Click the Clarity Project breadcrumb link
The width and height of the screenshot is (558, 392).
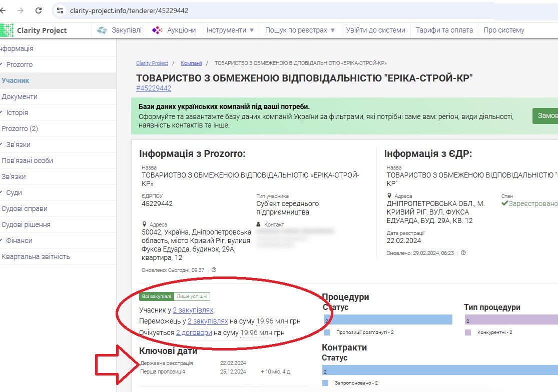point(152,63)
